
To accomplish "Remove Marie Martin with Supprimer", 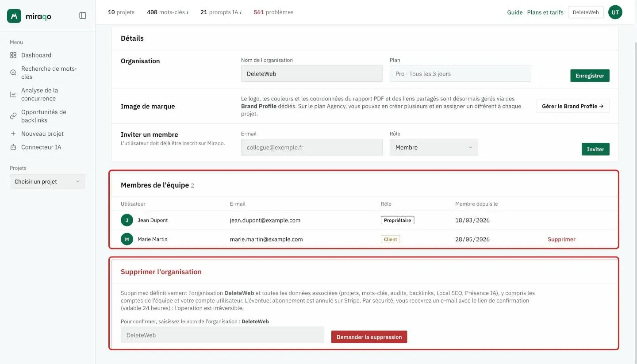I will point(561,239).
